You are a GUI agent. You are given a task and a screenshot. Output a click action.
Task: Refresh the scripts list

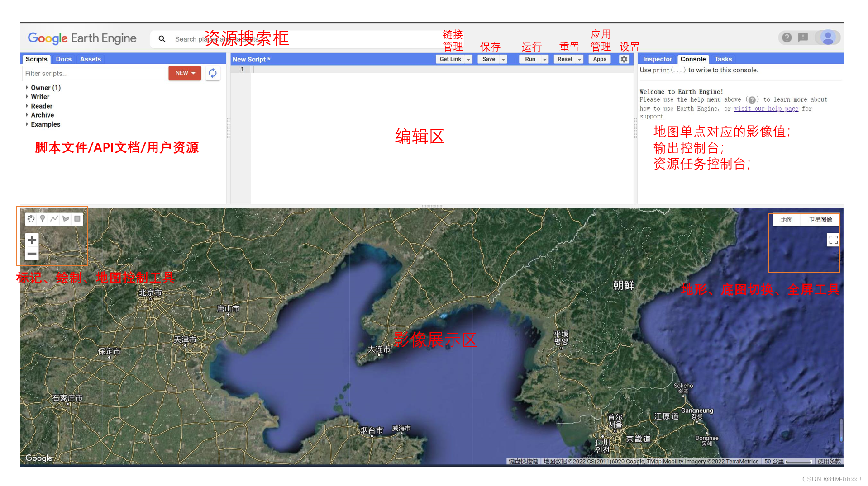pyautogui.click(x=213, y=73)
